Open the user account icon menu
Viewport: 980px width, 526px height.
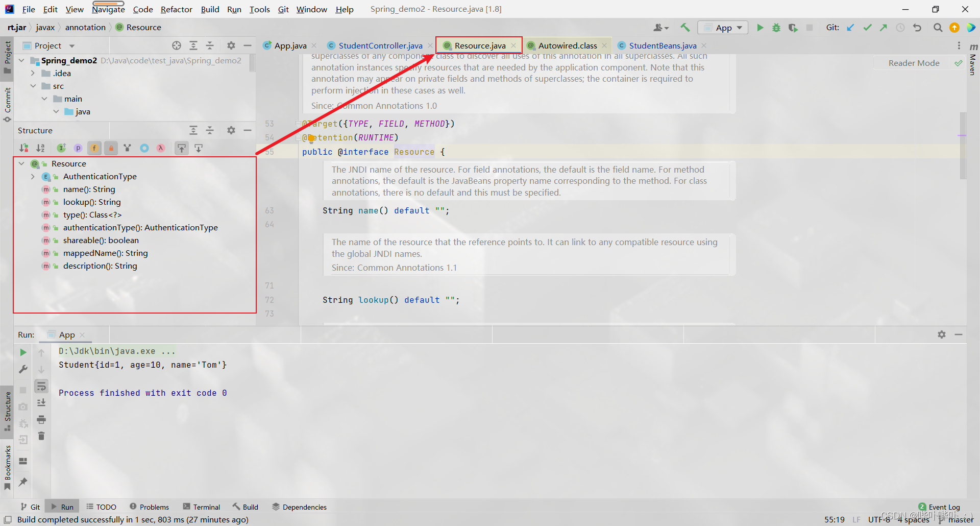point(661,28)
